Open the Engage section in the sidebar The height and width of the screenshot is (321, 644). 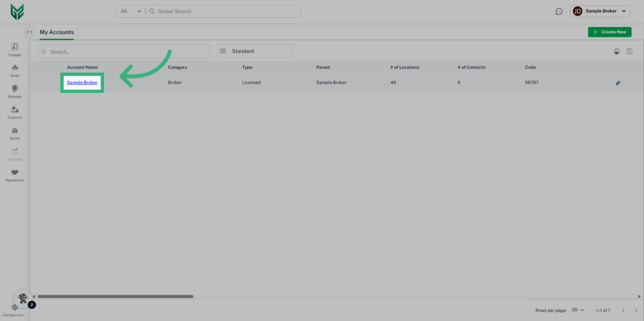pyautogui.click(x=14, y=50)
